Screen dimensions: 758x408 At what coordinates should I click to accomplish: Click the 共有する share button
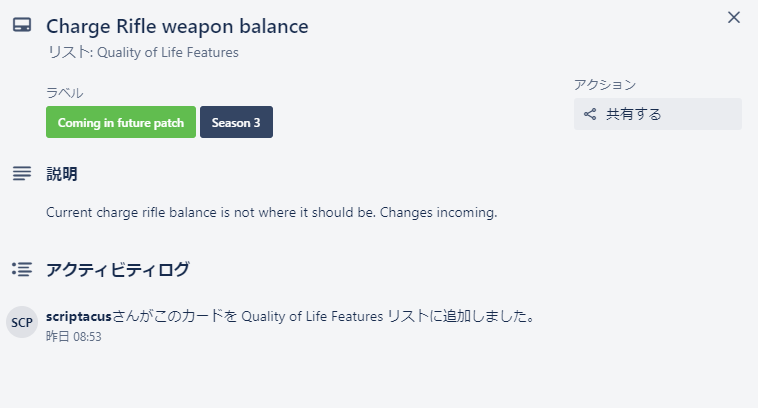pyautogui.click(x=657, y=114)
